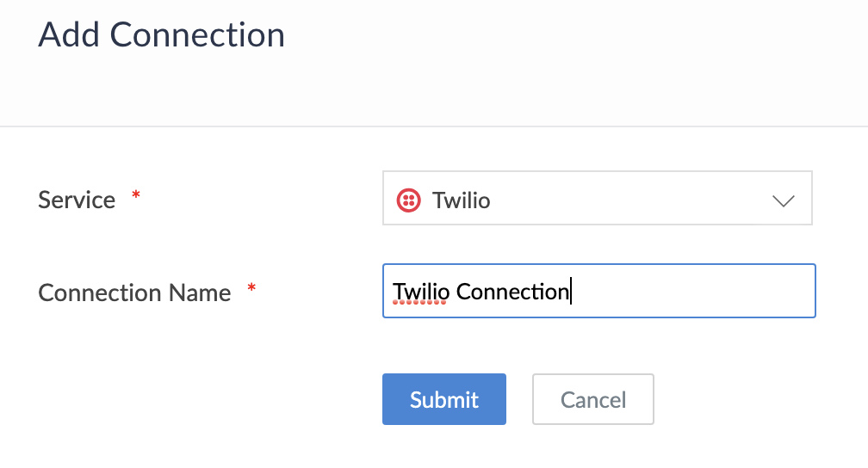
Task: Click the red asterisk beside Connection Name
Action: [251, 288]
